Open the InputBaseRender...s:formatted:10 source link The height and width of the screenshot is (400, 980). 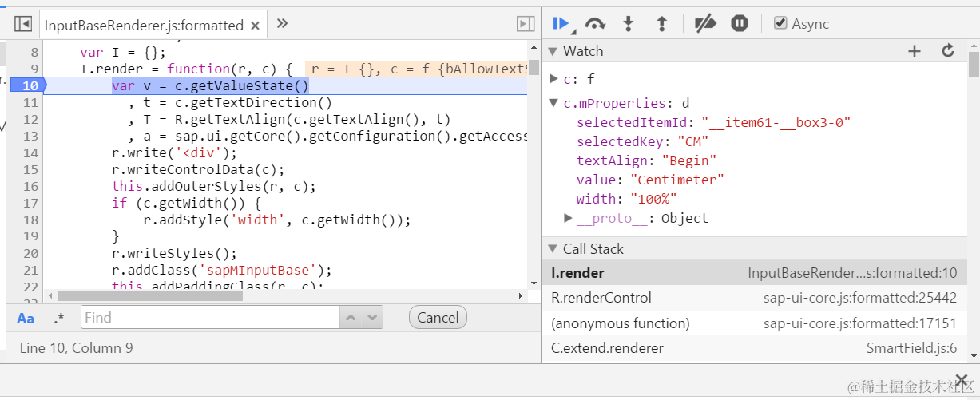[852, 273]
